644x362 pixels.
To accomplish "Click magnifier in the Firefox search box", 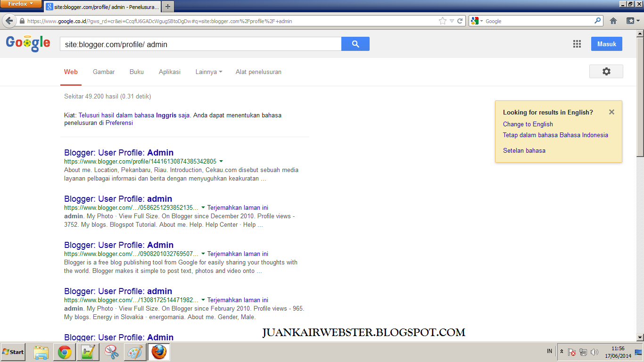I will [x=598, y=21].
